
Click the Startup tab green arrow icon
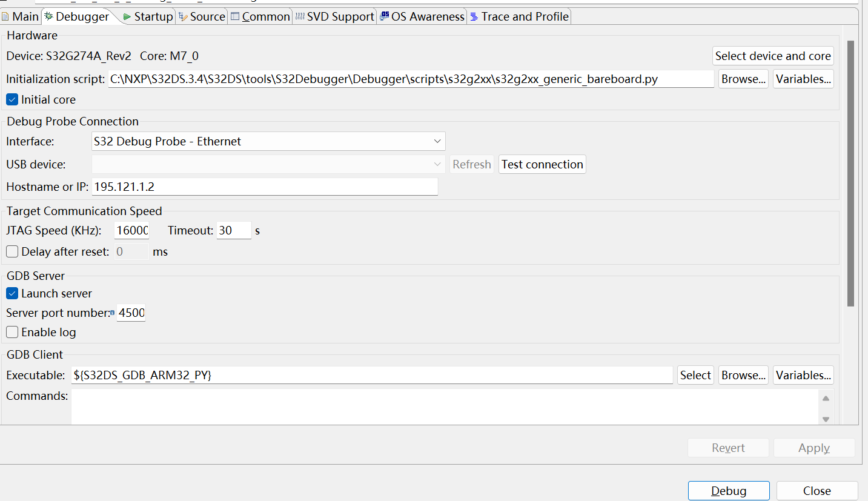tap(127, 17)
